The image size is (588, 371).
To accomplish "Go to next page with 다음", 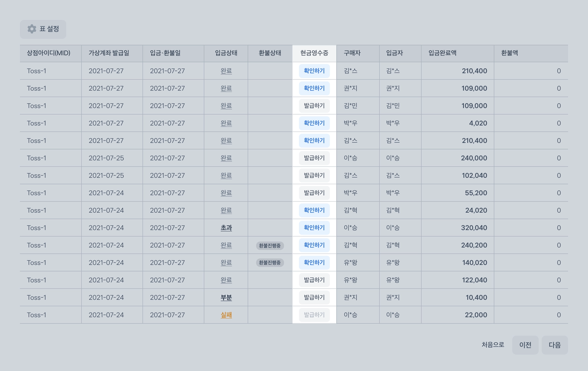I will click(x=554, y=345).
